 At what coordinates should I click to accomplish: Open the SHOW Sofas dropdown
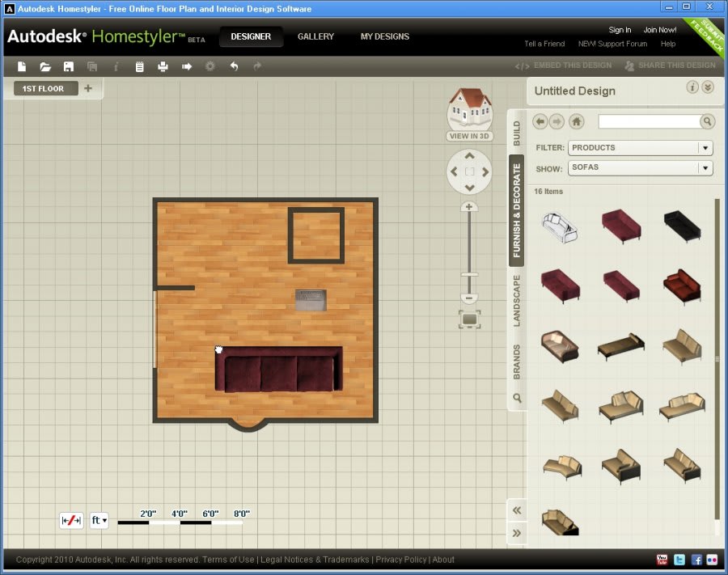[641, 167]
